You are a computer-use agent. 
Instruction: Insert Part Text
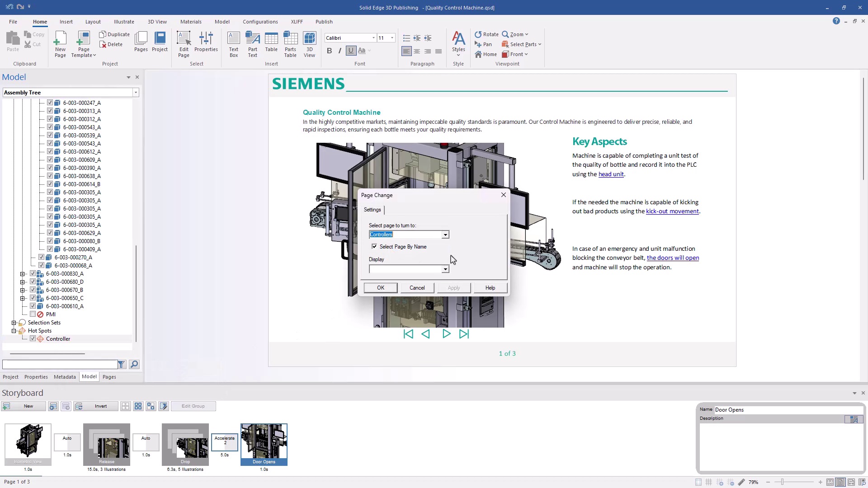click(253, 44)
